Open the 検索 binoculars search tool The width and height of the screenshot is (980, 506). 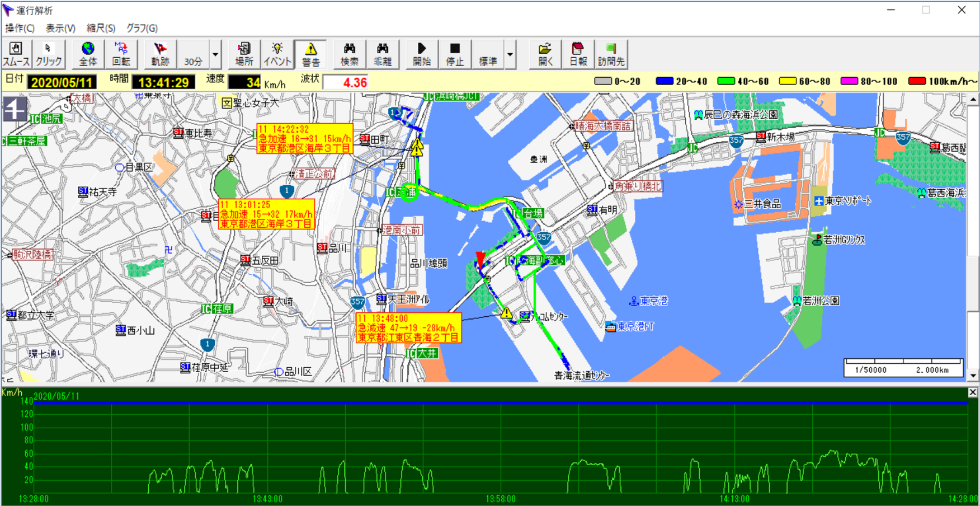[350, 54]
